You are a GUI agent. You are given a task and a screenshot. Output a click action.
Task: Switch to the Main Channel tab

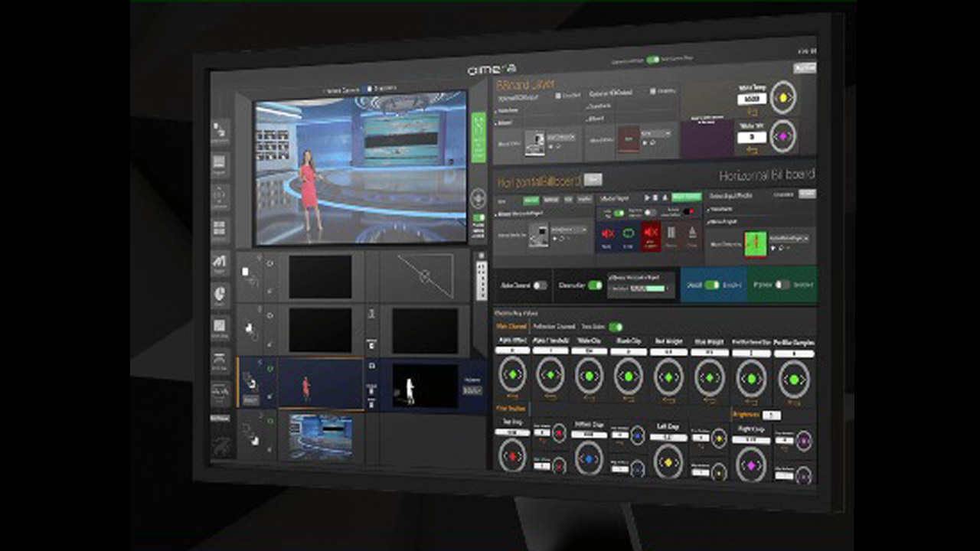511,327
